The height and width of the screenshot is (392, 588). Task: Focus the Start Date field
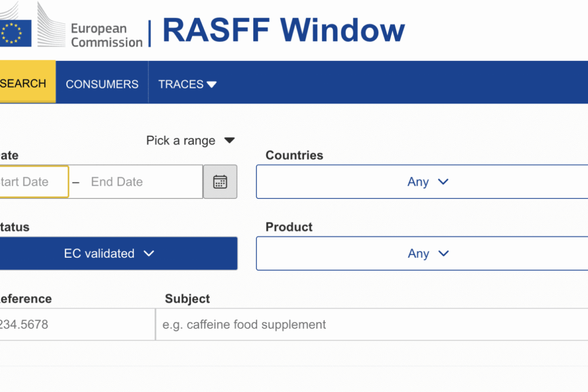29,182
